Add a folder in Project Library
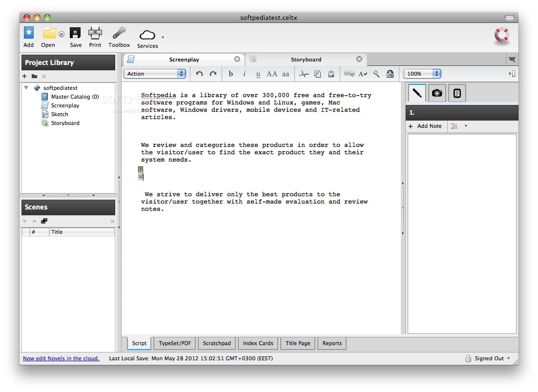Screen dimensions: 538x392 pos(34,76)
